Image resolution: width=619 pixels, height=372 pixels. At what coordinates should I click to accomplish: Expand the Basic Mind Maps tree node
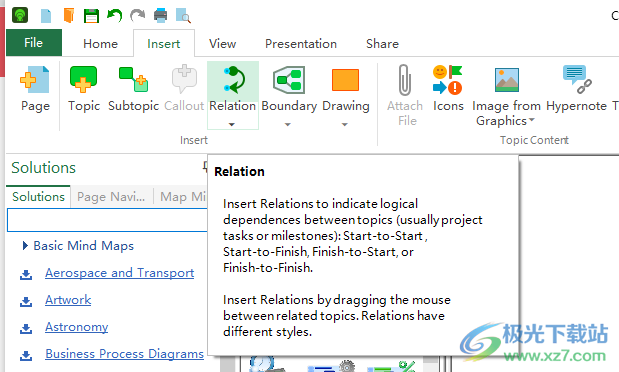25,246
